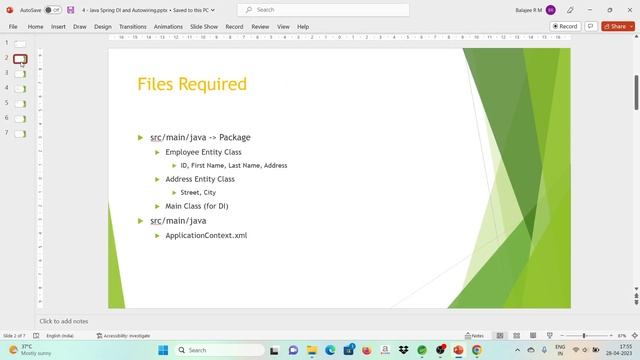Open the Chat app on taskbar
Image resolution: width=640 pixels, height=360 pixels.
[293, 350]
